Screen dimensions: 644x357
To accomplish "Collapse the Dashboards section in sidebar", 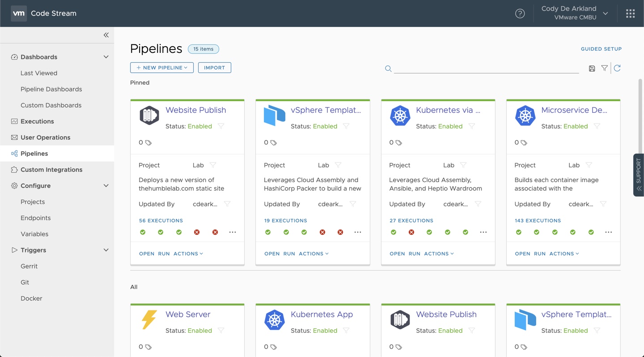I will point(106,57).
